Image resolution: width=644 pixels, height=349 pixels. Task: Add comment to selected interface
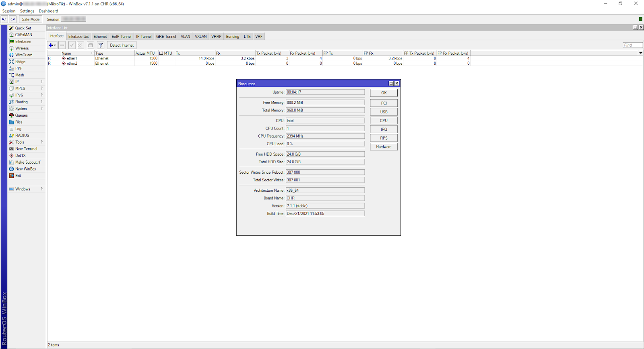91,45
